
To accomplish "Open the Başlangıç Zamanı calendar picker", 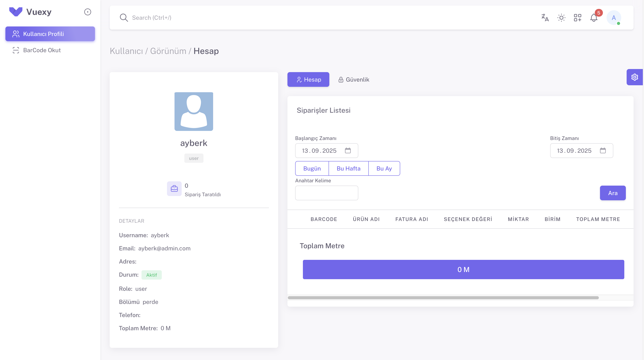I will 348,150.
